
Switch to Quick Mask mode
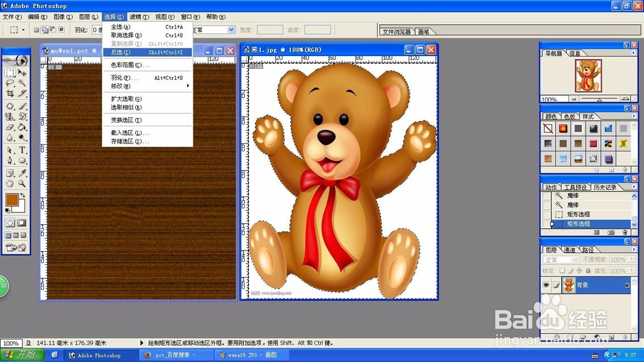pos(21,223)
